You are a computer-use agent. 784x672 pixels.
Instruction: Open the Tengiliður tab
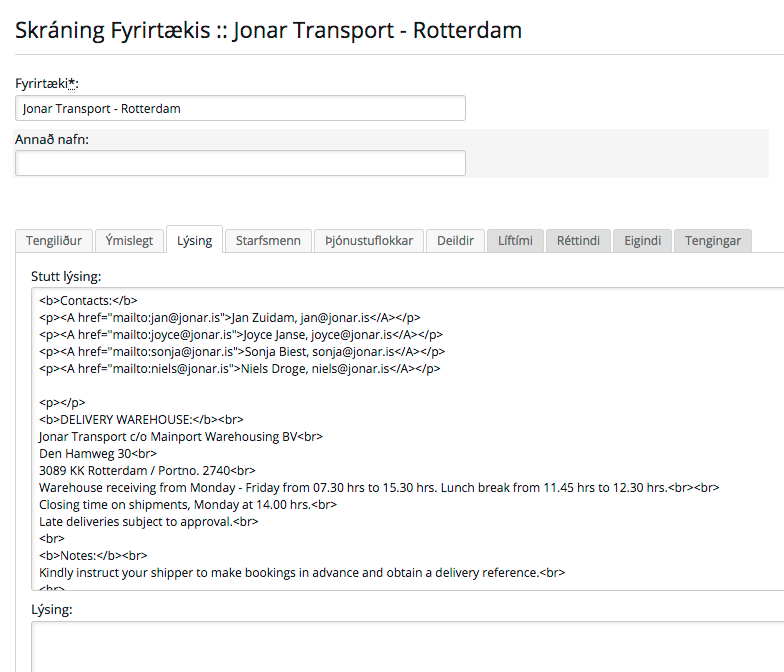click(54, 240)
